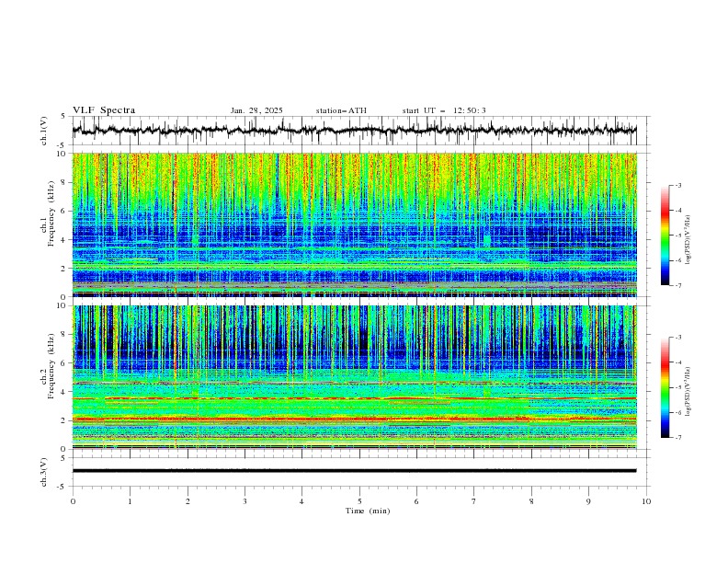728x563 pixels.
Task: Click time axis tick label "1"
Action: pos(130,501)
